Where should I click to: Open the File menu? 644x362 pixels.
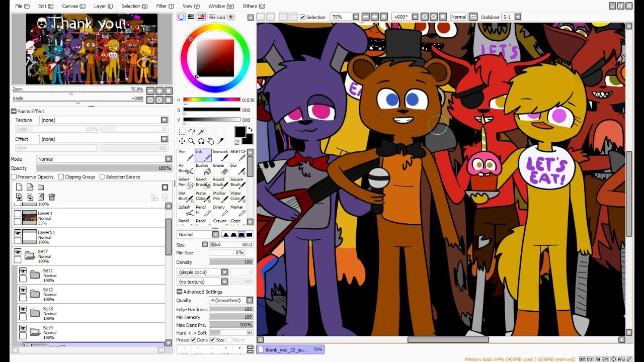pos(22,6)
